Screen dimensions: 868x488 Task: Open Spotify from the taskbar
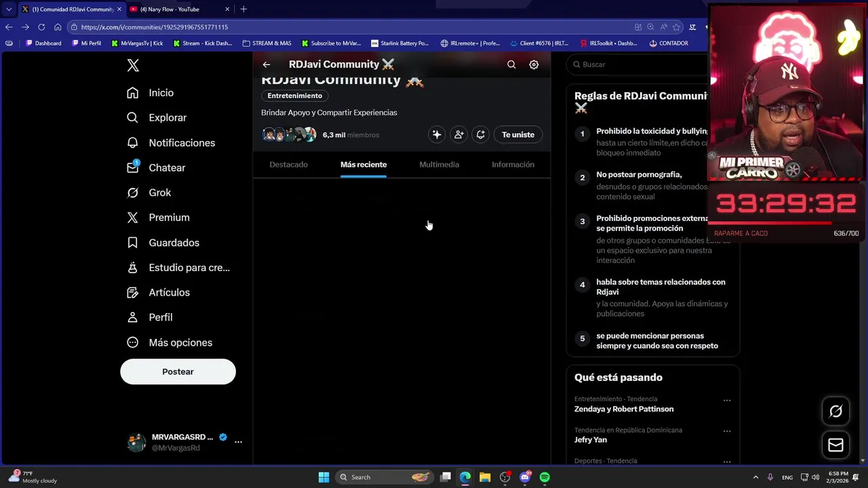[x=545, y=477]
